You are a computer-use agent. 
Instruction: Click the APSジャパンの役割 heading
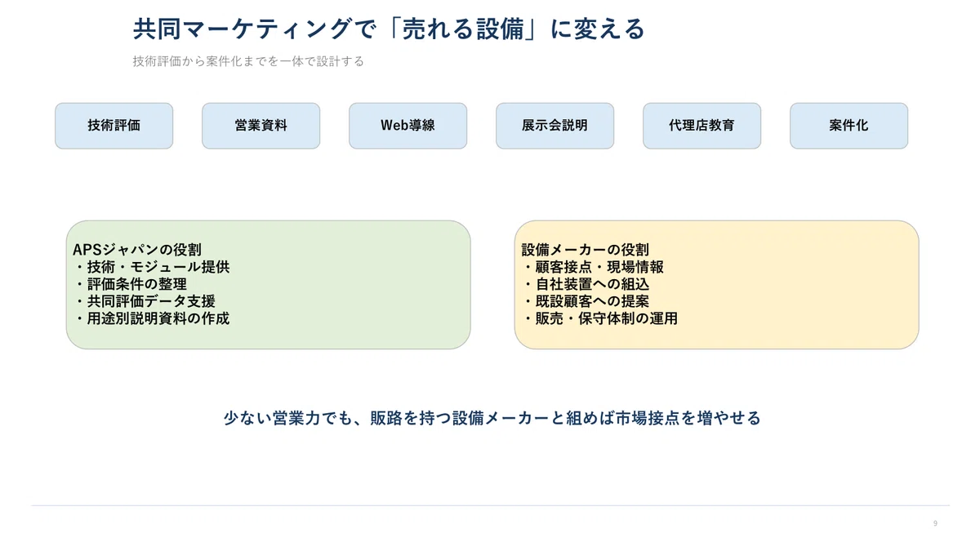click(x=137, y=250)
